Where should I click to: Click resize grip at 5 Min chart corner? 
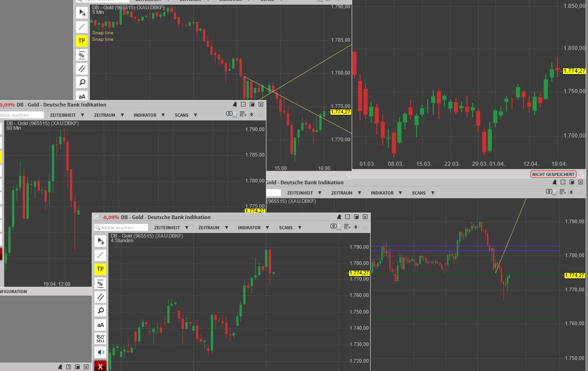[x=348, y=176]
